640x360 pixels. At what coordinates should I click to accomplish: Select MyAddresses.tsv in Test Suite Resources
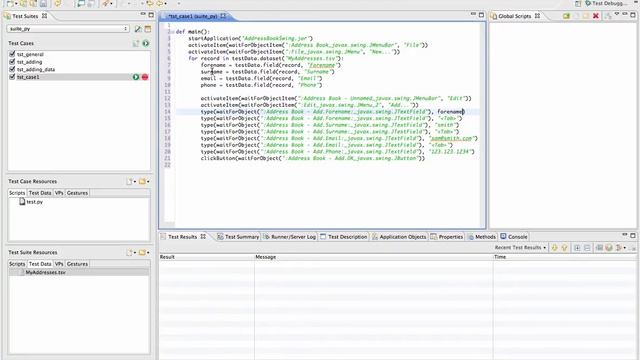(x=45, y=272)
